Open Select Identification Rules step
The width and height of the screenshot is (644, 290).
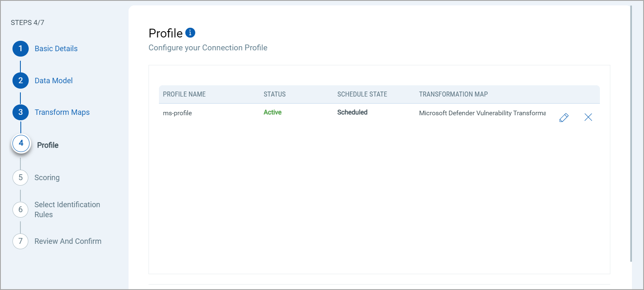point(67,209)
